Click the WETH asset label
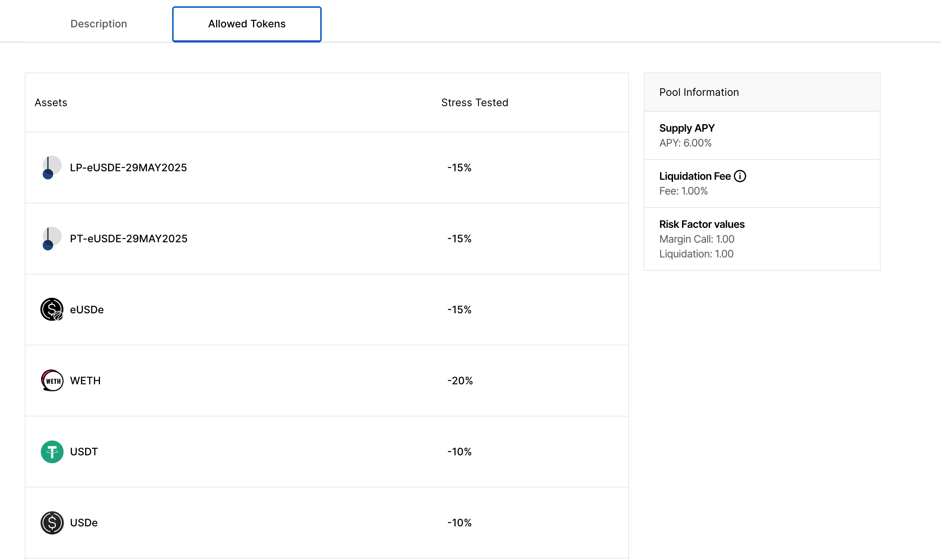Screen dimensions: 941x560 pyautogui.click(x=86, y=380)
